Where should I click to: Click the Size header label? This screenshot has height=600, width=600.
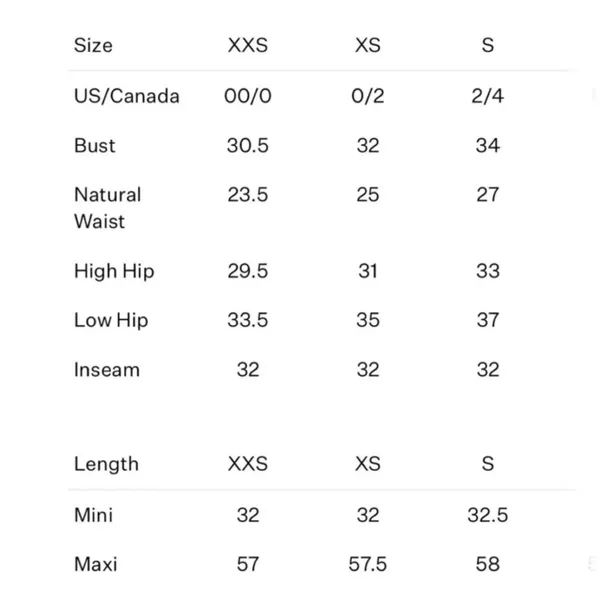point(93,45)
